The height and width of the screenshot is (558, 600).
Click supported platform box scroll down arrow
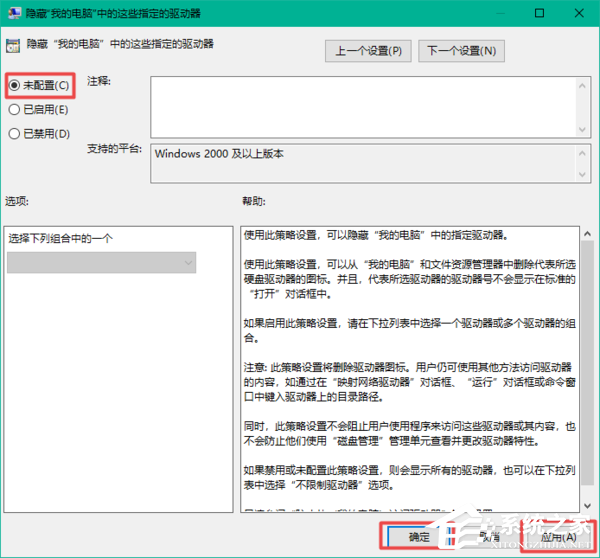click(581, 176)
